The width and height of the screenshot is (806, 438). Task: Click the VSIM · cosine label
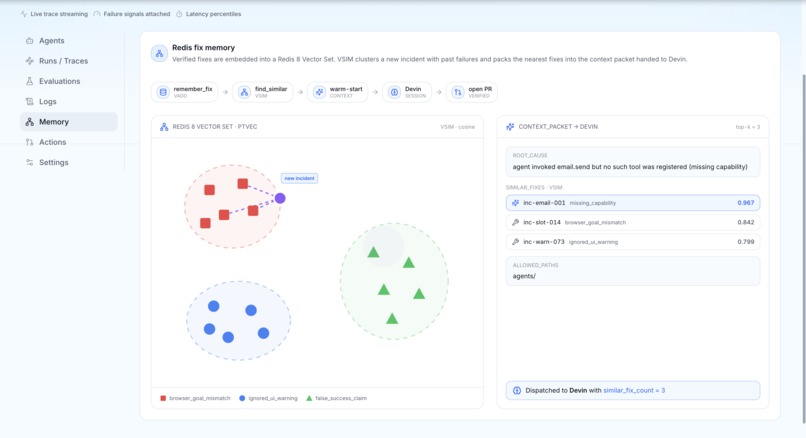(457, 127)
